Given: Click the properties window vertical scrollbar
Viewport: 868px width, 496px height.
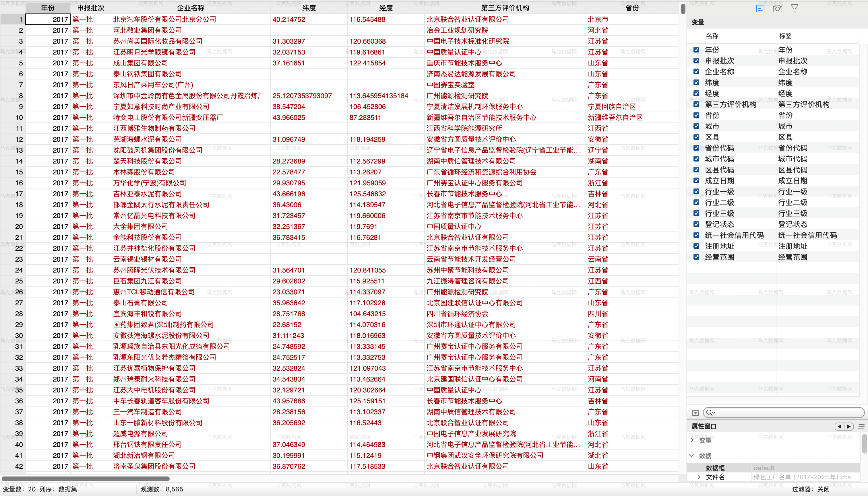Looking at the screenshot, I should point(864,443).
